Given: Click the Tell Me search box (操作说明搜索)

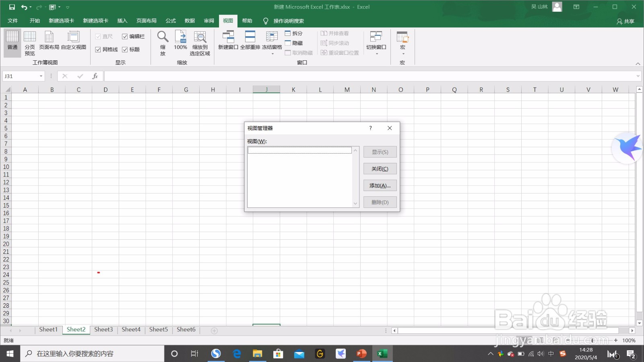Looking at the screenshot, I should (x=289, y=21).
